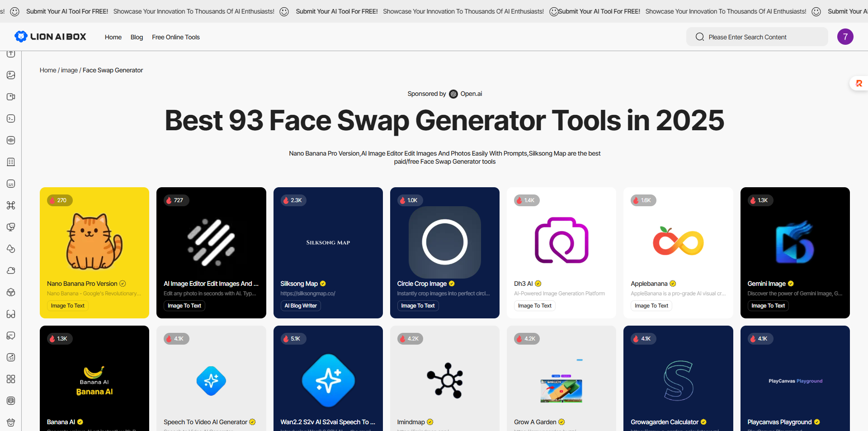Click the Gemini Image blue logo thumbnail

pyautogui.click(x=795, y=242)
